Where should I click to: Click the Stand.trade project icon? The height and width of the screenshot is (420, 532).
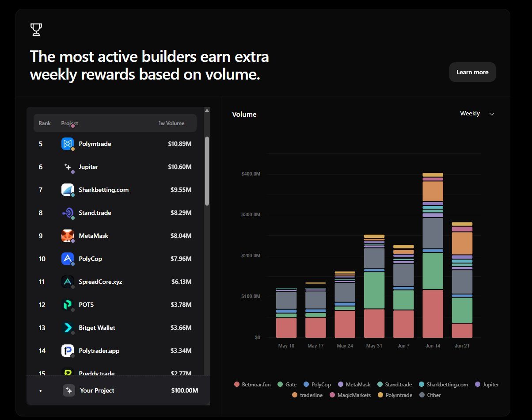point(67,213)
